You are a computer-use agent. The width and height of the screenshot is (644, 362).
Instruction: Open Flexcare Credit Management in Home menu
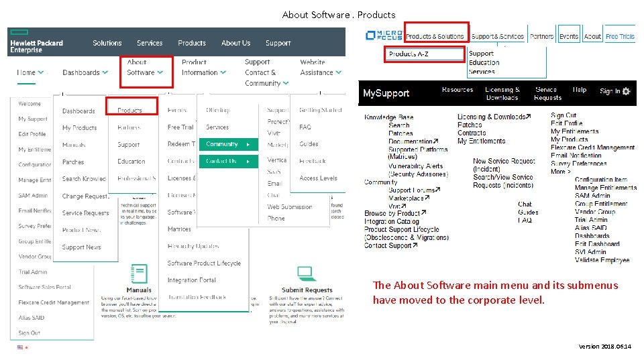[54, 302]
